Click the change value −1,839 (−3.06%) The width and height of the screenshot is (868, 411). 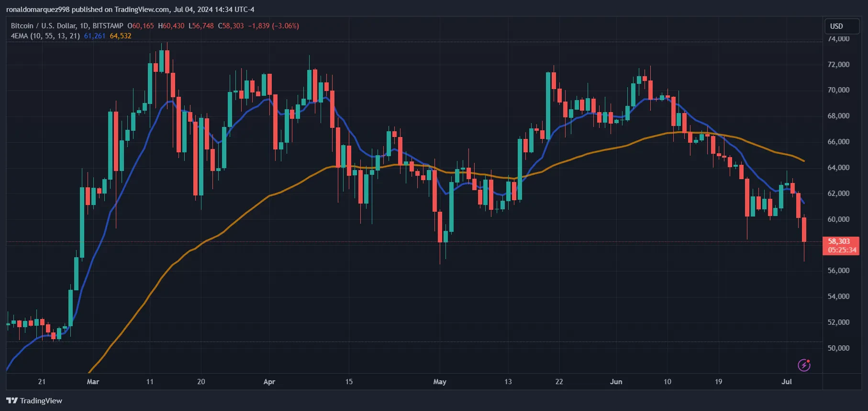click(x=273, y=26)
